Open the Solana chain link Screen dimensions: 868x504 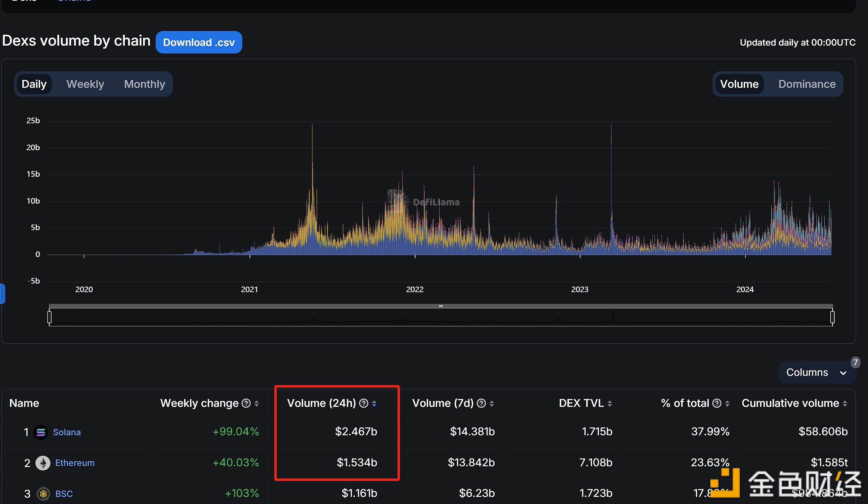(67, 432)
